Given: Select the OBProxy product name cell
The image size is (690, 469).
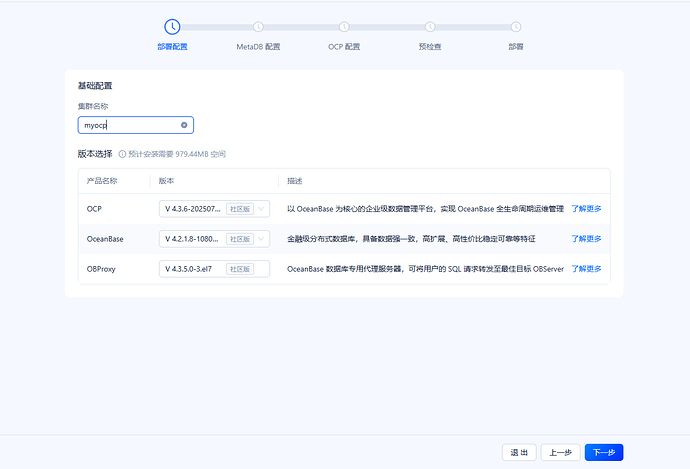Looking at the screenshot, I should [101, 269].
